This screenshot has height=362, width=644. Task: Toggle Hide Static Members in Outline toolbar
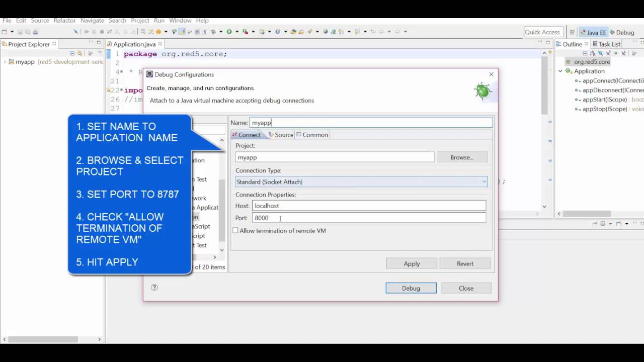click(x=608, y=53)
